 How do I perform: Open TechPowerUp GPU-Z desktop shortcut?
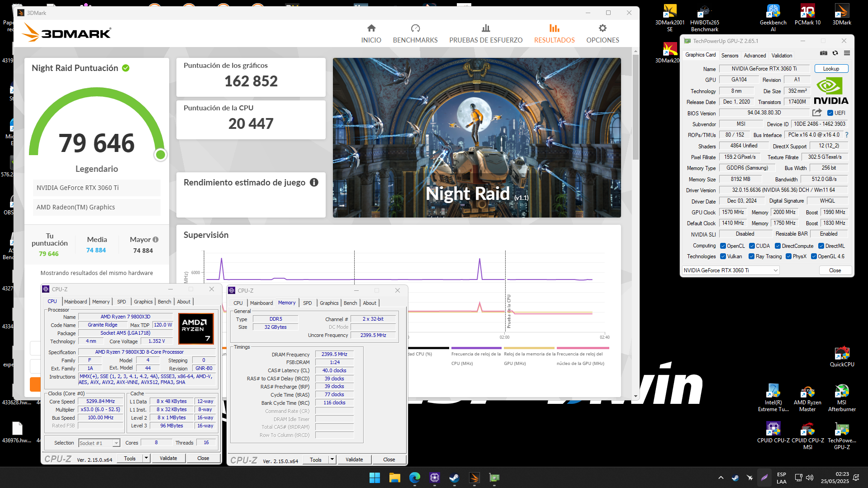point(842,436)
